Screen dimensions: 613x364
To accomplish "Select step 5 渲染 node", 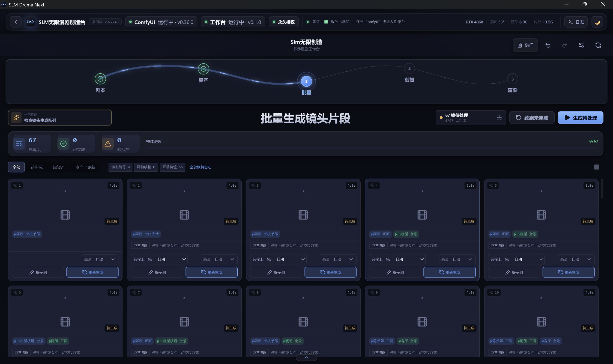I will 512,79.
